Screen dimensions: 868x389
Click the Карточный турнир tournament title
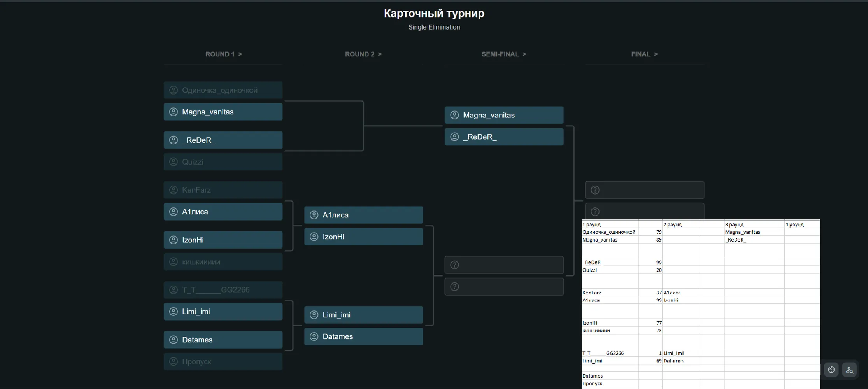434,13
